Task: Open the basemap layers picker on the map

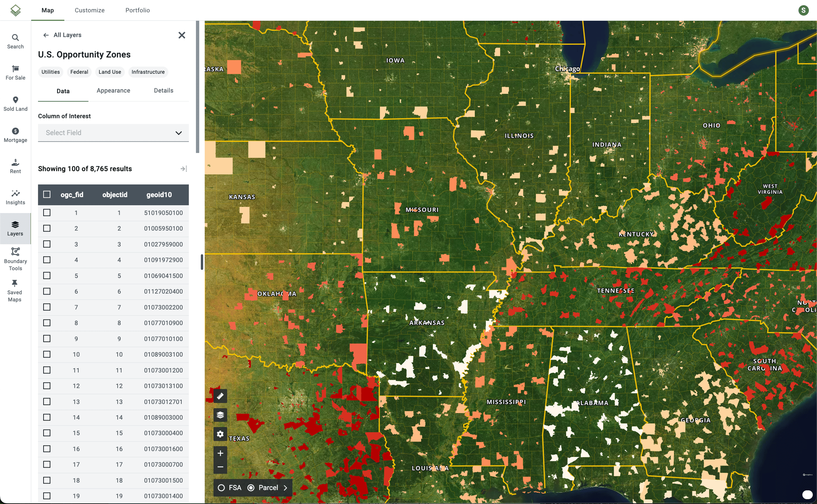Action: pos(220,415)
